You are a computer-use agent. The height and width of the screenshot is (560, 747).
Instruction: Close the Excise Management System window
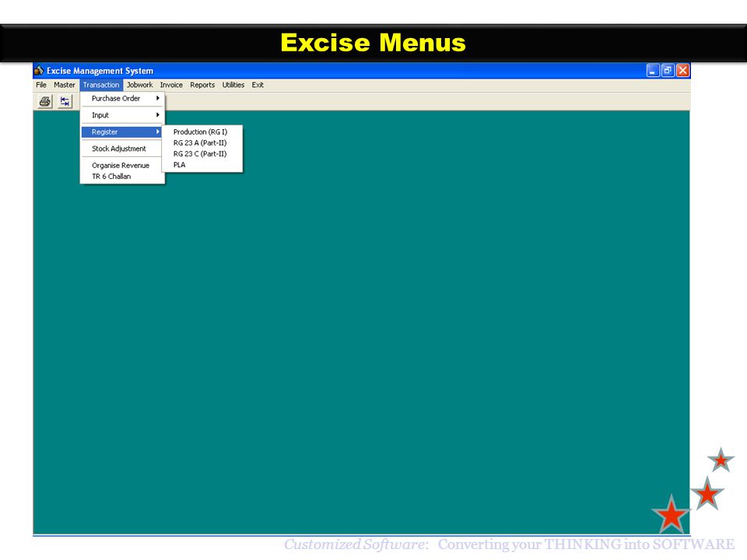click(x=682, y=71)
